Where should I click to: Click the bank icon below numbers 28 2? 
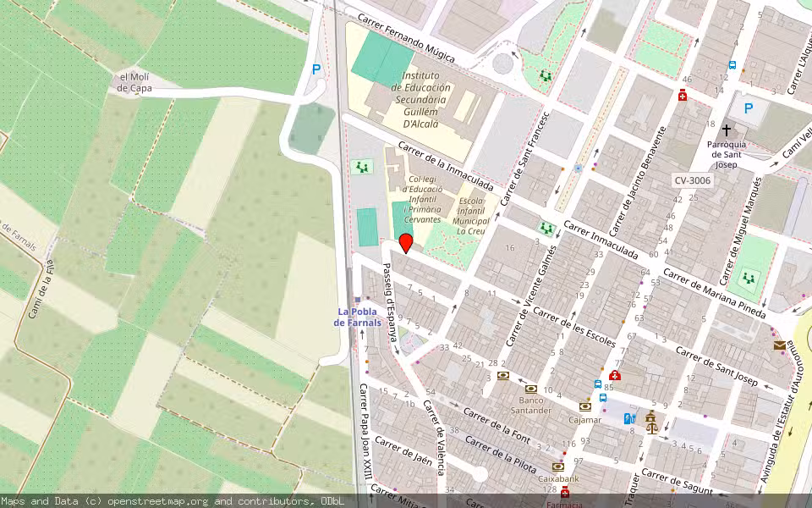502,376
